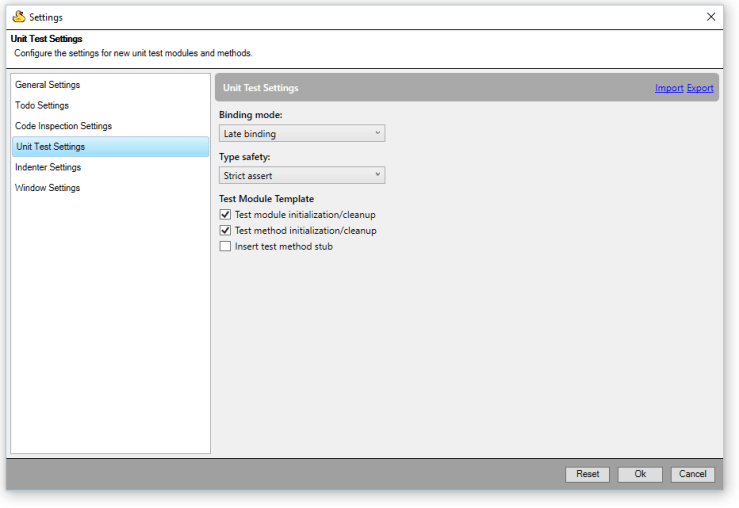
Task: Enable Insert test method stub
Action: (225, 246)
